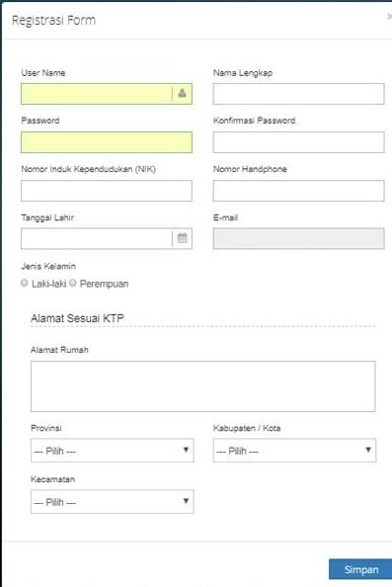This screenshot has height=587, width=392.
Task: Select the Laki-laki radio button
Action: pos(25,283)
